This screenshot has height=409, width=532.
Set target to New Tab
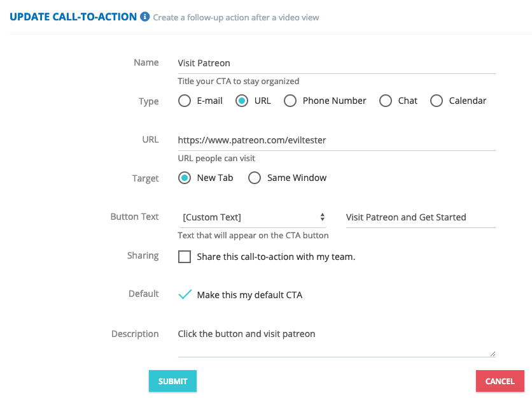click(x=185, y=178)
